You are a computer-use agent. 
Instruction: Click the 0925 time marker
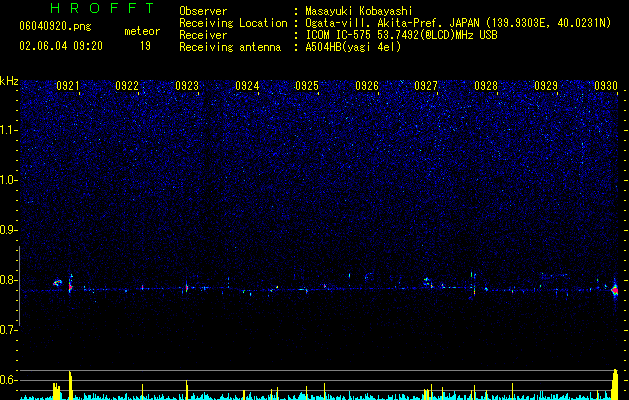tap(307, 86)
